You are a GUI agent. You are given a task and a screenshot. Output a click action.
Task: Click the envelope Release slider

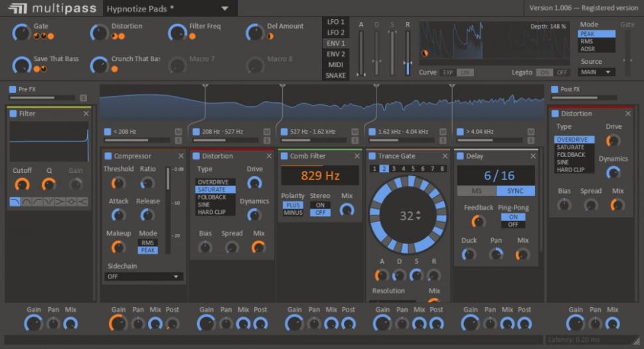click(x=408, y=53)
